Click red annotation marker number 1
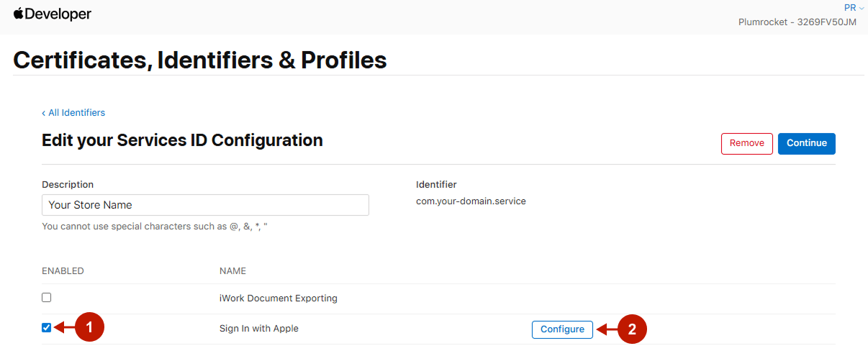This screenshot has height=351, width=868. [89, 329]
